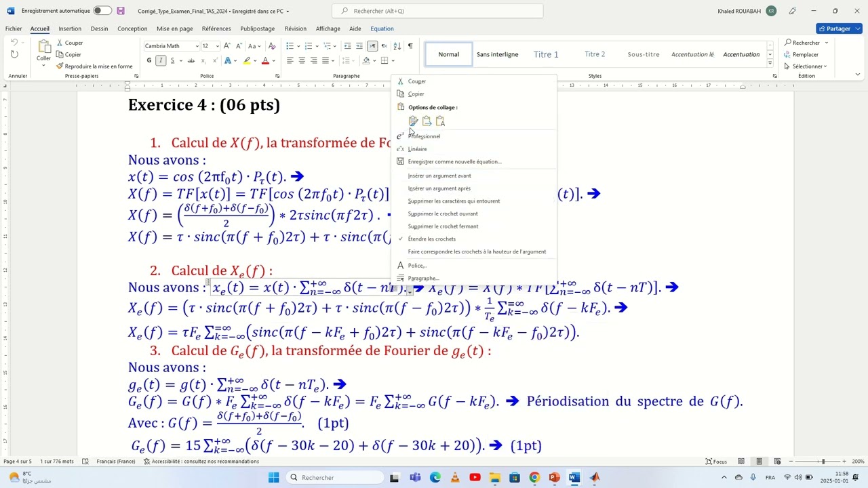Choose Copier in the context menu
The height and width of the screenshot is (488, 868).
click(416, 94)
